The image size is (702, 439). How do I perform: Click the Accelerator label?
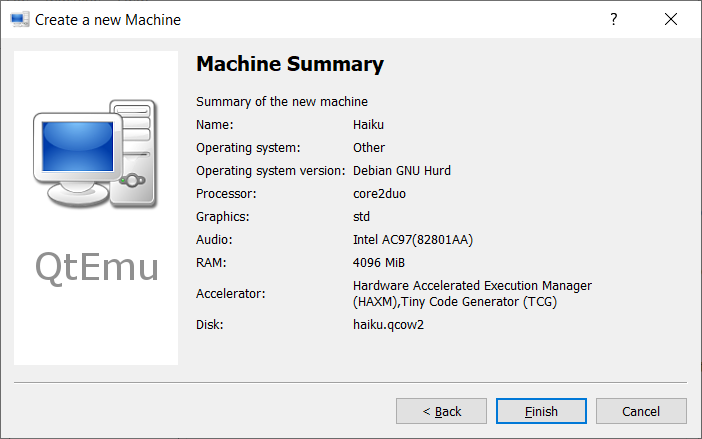[x=229, y=294]
